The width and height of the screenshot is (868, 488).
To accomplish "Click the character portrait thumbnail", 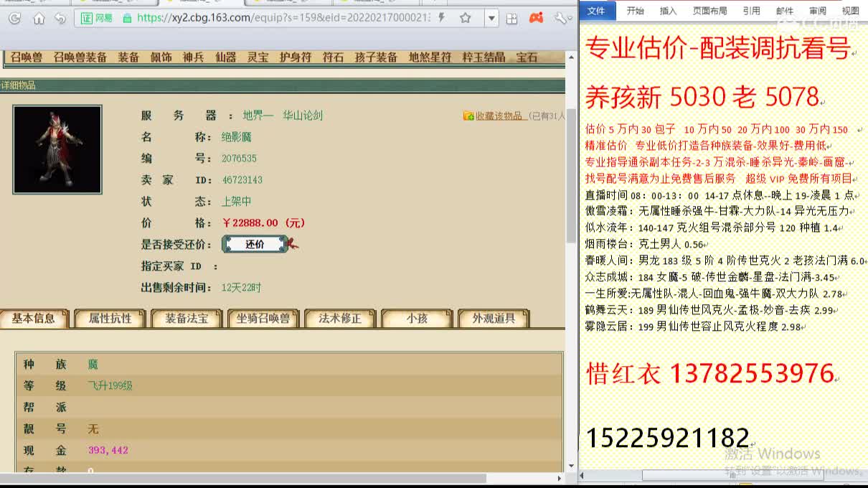I will (57, 149).
